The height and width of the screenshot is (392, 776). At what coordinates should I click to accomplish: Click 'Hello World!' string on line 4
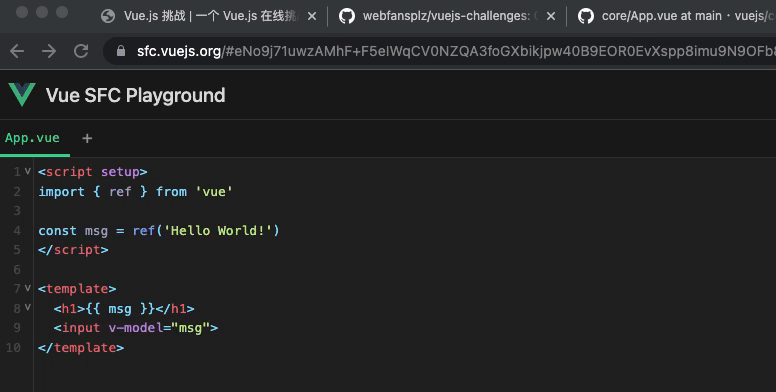pos(218,231)
